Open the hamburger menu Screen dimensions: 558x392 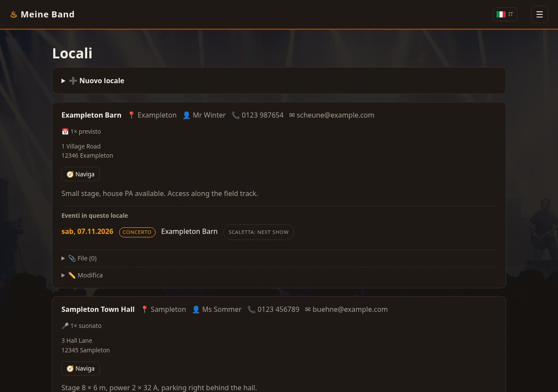coord(539,14)
